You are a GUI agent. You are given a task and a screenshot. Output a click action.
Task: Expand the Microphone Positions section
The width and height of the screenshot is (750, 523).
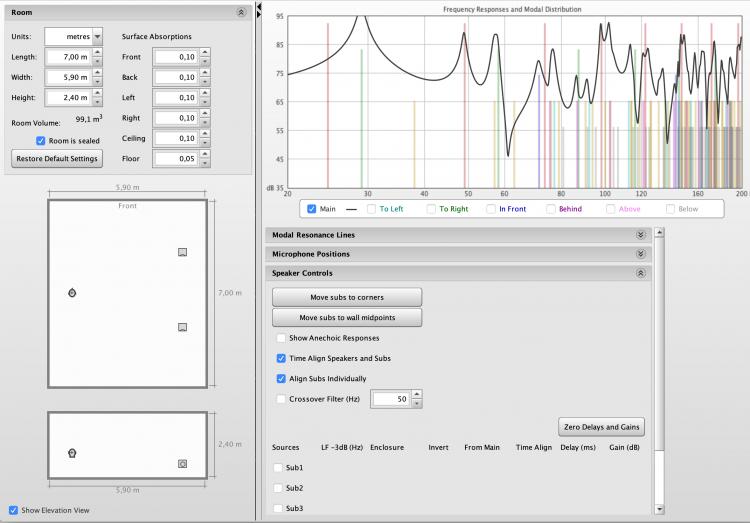pyautogui.click(x=641, y=254)
